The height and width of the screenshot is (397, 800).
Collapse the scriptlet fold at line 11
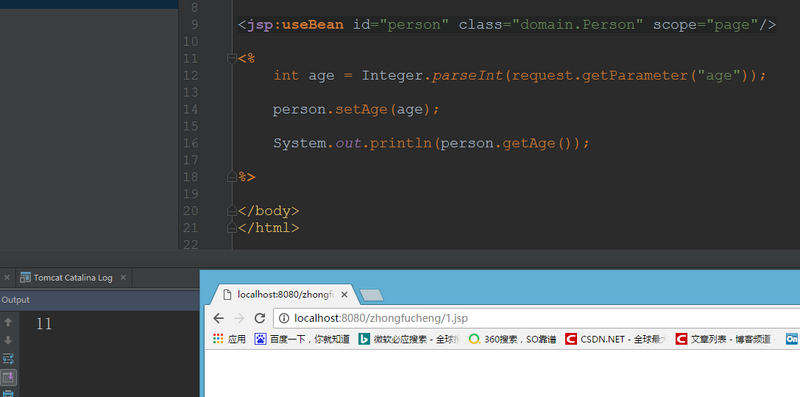point(232,59)
